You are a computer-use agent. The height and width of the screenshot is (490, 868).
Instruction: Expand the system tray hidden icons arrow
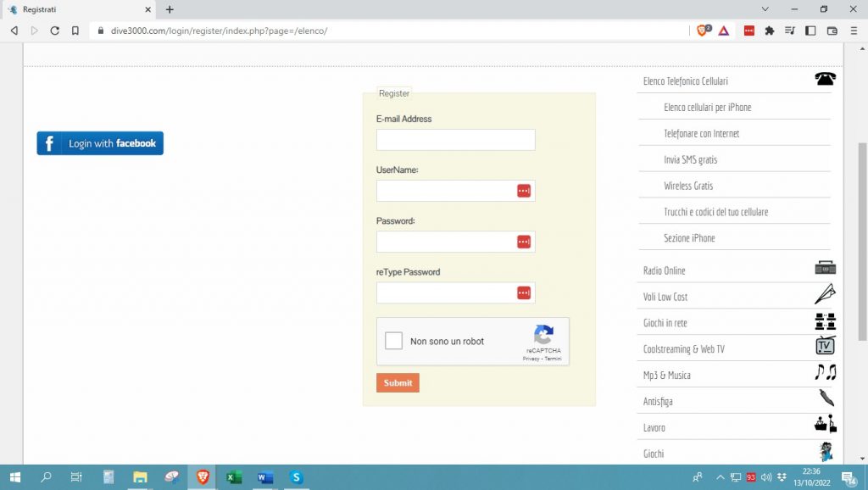[721, 477]
